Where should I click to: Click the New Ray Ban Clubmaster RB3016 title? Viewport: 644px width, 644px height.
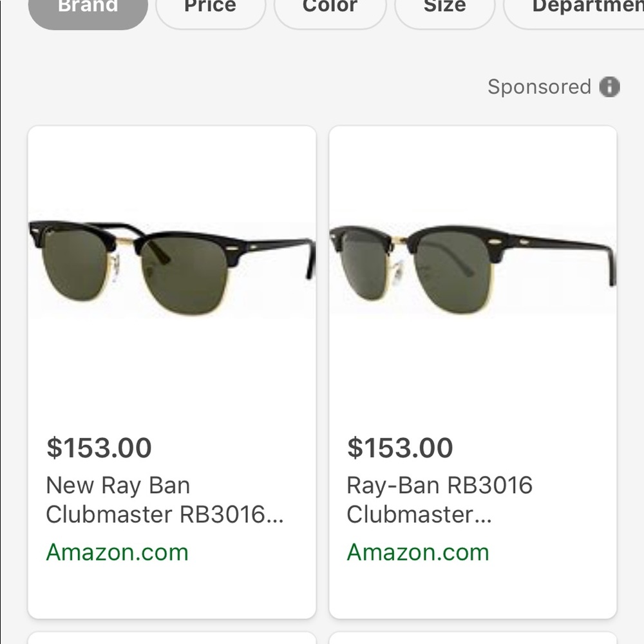163,500
